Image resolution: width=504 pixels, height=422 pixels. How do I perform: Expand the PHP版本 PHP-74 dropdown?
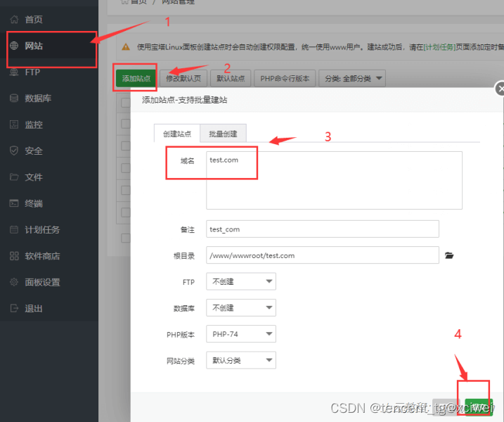241,334
